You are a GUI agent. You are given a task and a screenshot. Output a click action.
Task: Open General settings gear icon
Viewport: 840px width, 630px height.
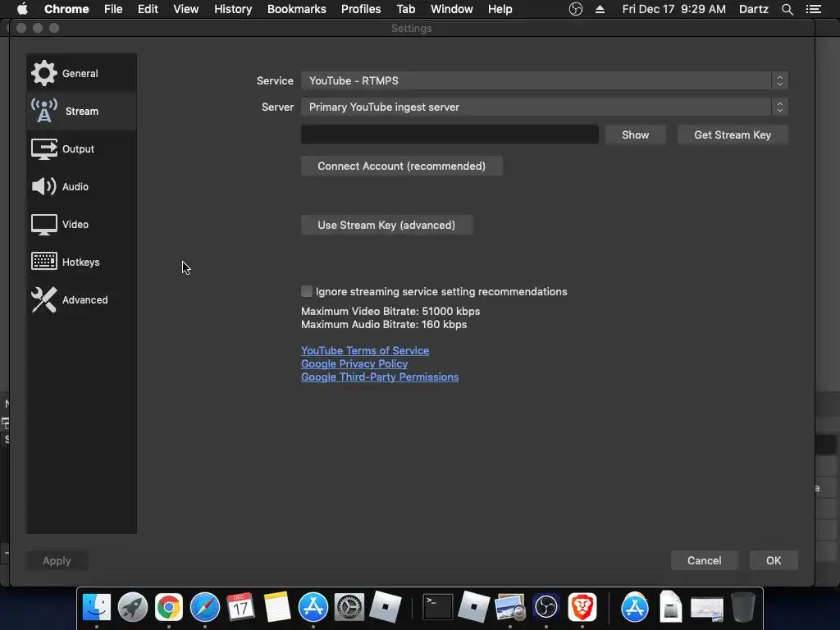click(x=44, y=73)
